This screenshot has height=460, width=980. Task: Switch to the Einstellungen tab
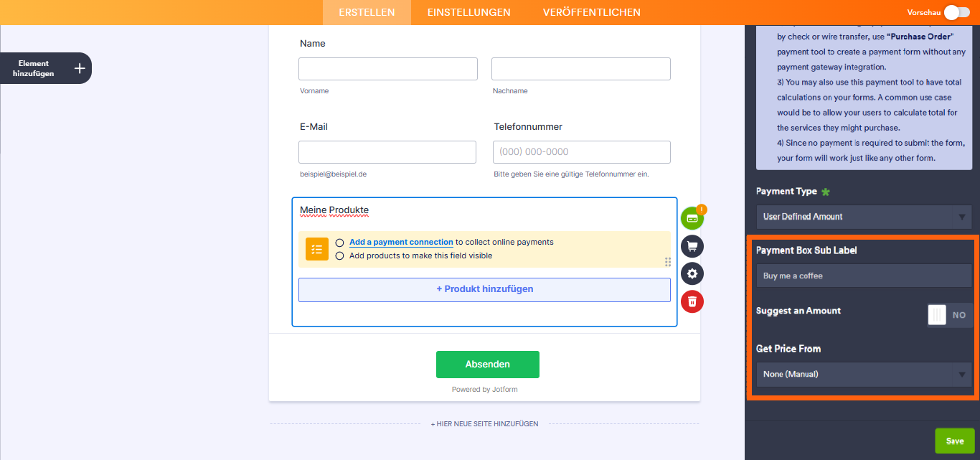(468, 12)
